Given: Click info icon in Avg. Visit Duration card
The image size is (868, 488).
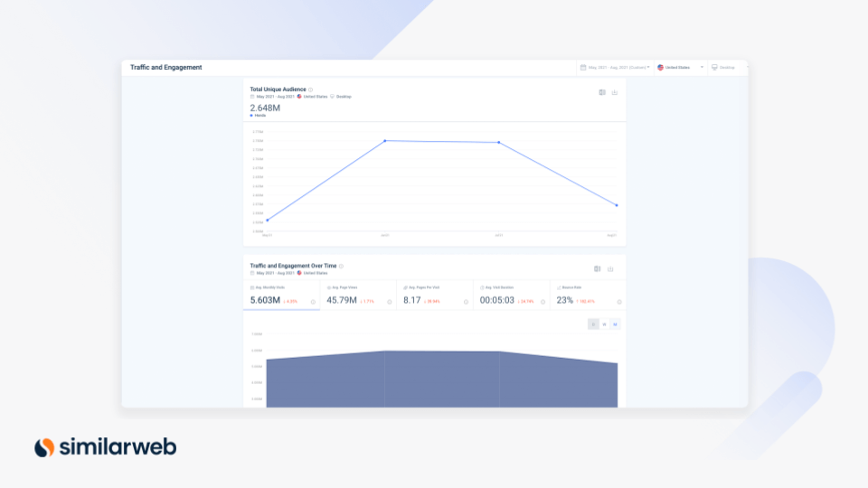Looking at the screenshot, I should tap(542, 302).
